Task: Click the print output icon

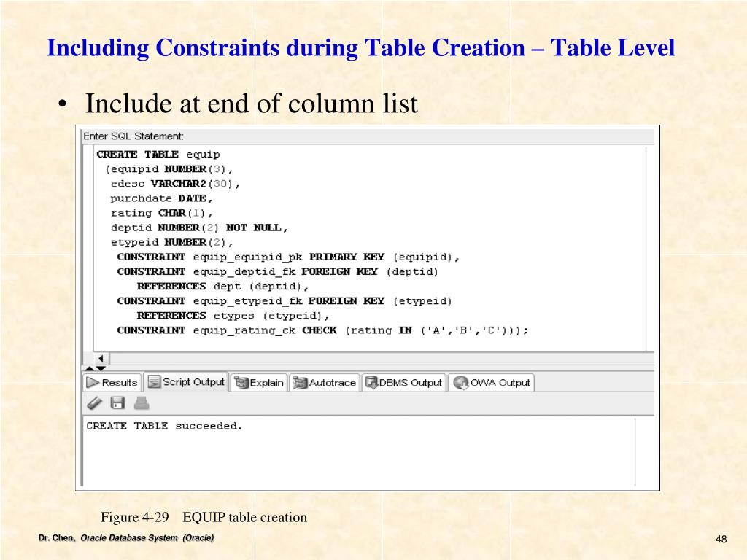Action: [141, 403]
